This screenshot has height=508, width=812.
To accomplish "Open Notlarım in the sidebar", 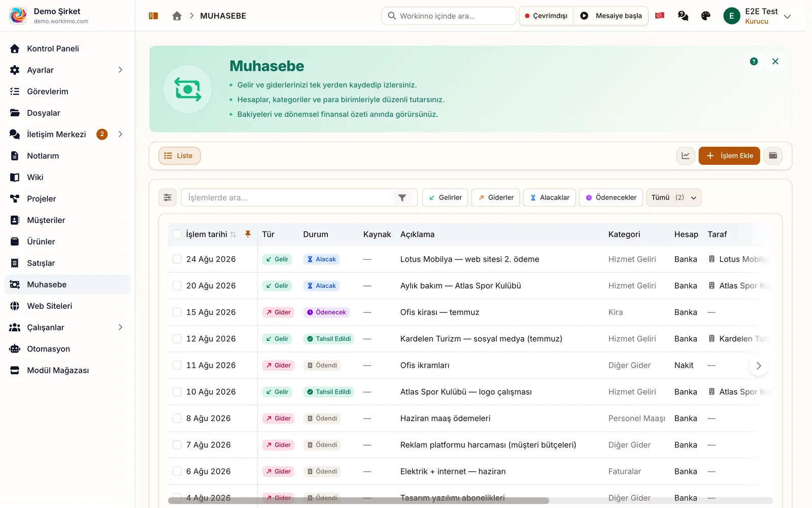I will click(x=67, y=156).
